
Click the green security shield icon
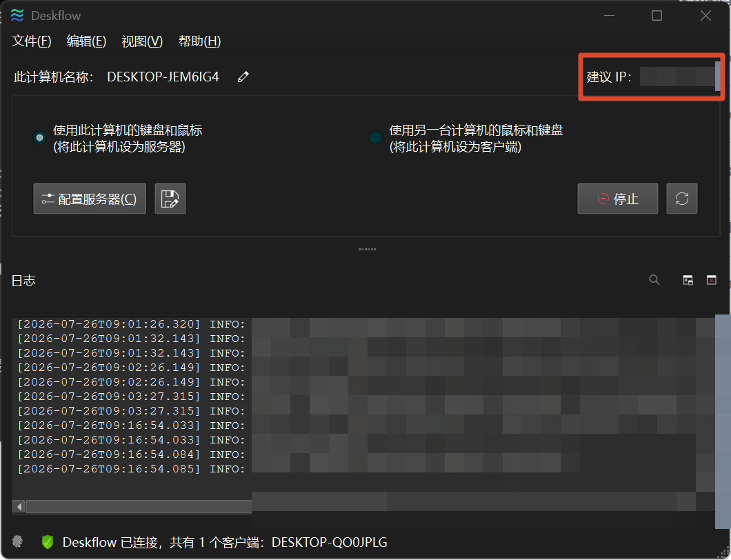pos(47,542)
